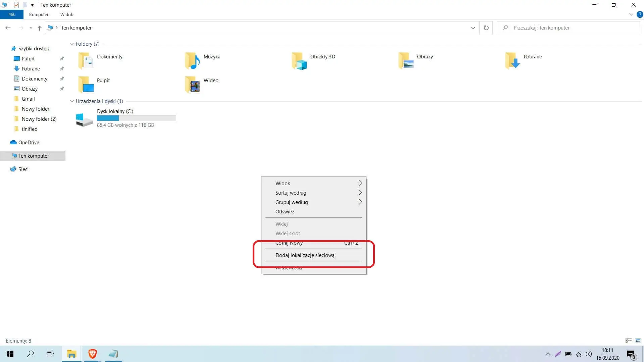Select OneDrive in the sidebar

click(29, 142)
